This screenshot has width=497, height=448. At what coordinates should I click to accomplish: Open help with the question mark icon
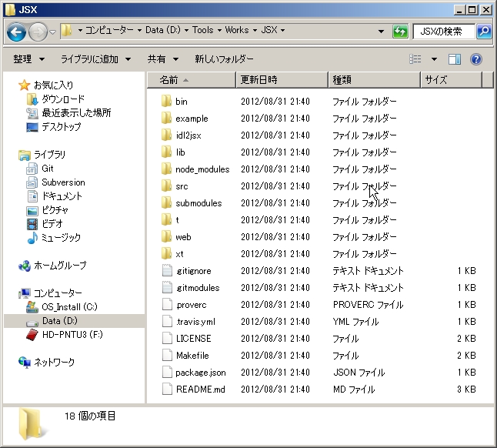coord(476,59)
